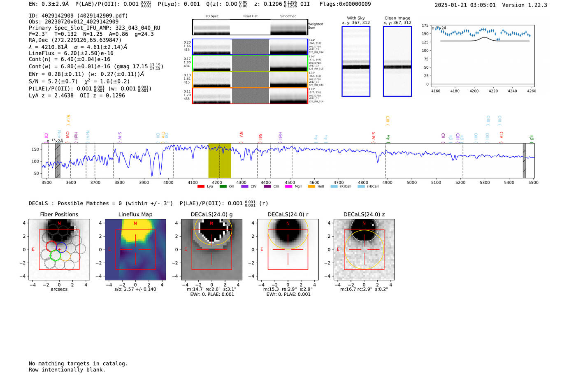Open the Lineflux Map panel
This screenshot has height=392, width=576.
(x=135, y=250)
